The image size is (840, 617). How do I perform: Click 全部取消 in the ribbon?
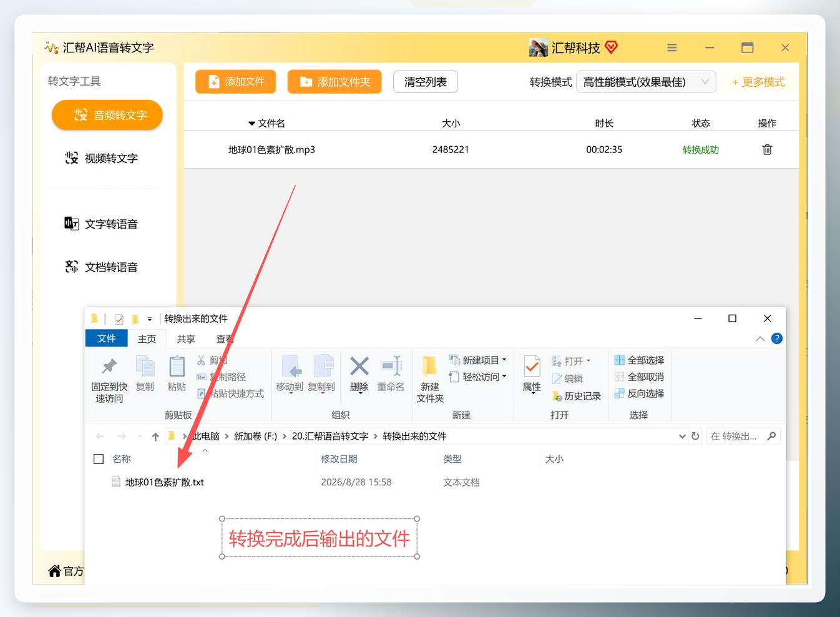(639, 377)
